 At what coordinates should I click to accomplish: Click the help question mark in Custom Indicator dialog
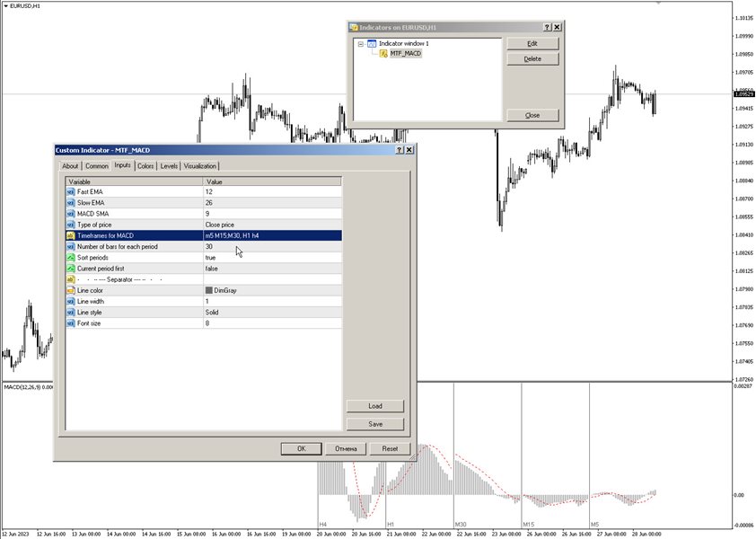399,150
